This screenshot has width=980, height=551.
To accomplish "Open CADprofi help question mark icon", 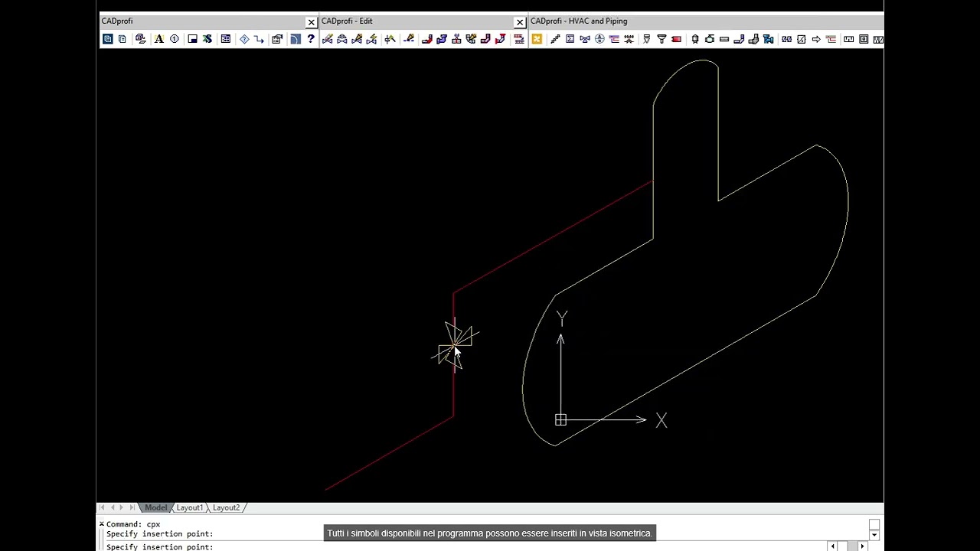I will coord(311,39).
